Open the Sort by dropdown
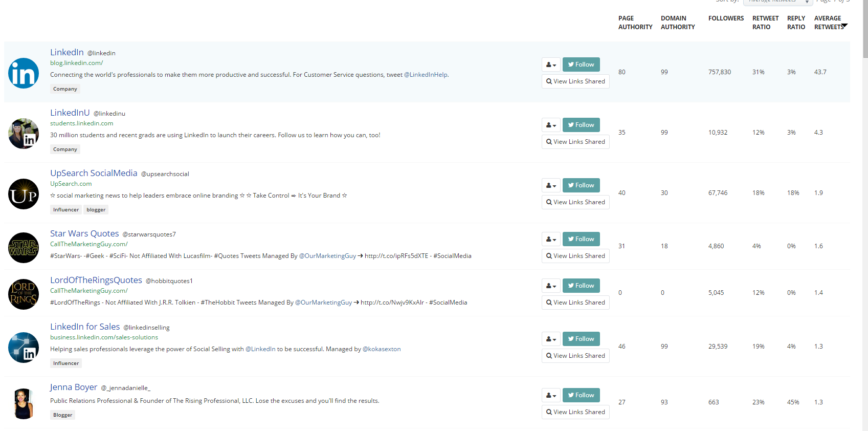Image resolution: width=868 pixels, height=431 pixels. click(x=777, y=2)
